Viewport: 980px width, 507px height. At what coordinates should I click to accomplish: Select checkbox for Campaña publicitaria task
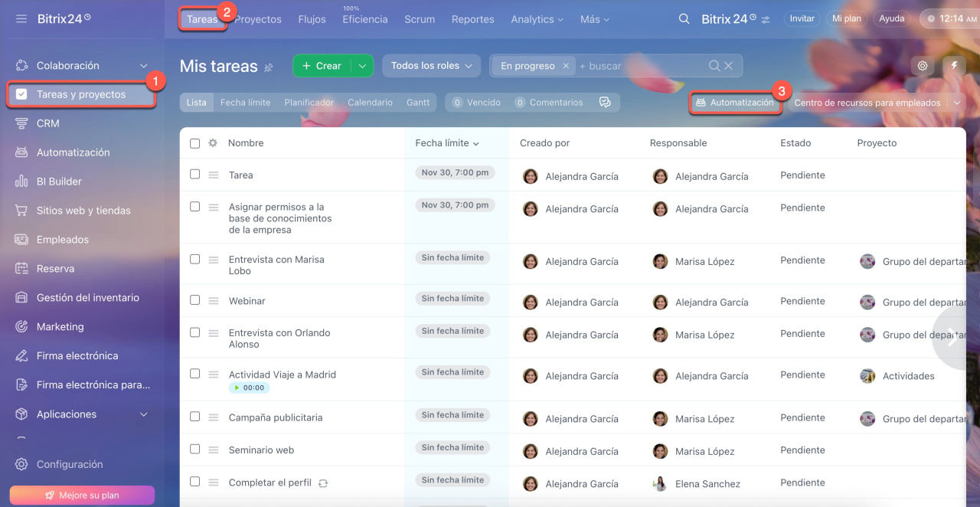[x=194, y=417]
